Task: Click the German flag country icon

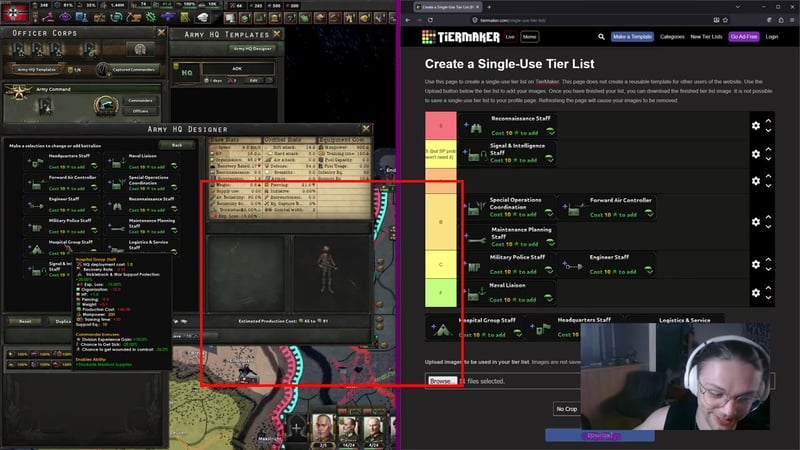Action: pos(15,12)
